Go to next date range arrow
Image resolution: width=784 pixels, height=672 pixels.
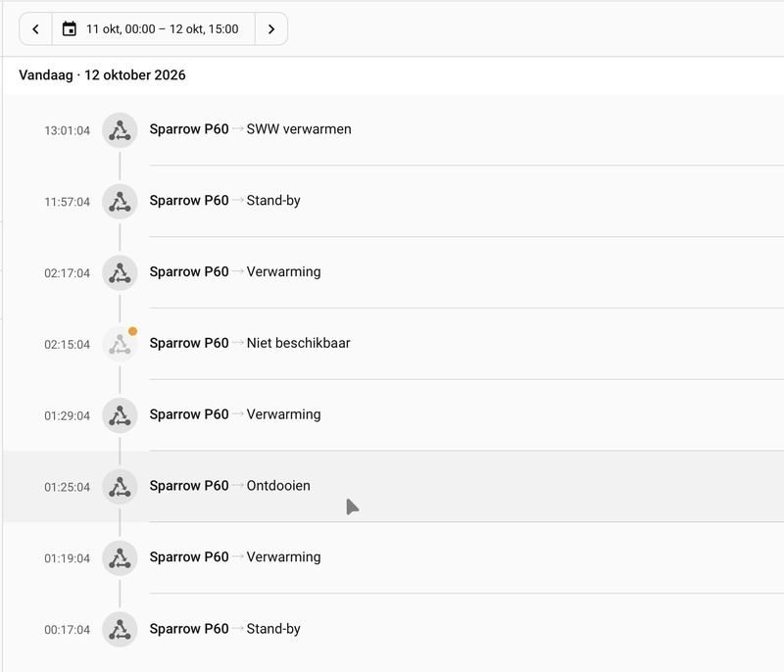pyautogui.click(x=271, y=29)
